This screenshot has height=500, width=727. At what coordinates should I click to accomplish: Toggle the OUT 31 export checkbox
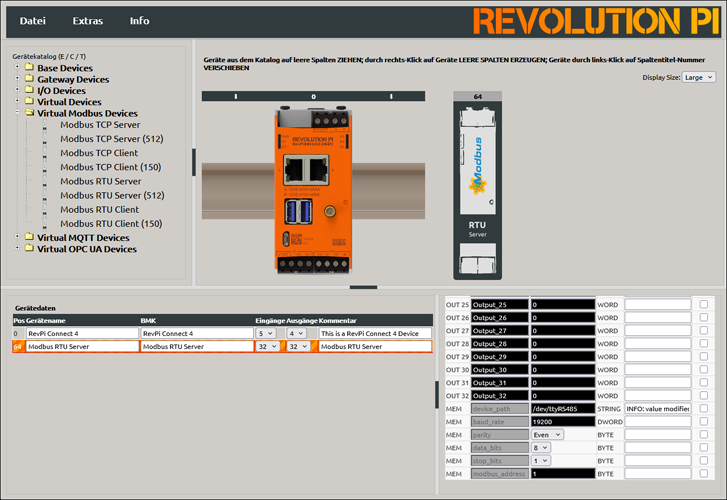click(704, 382)
